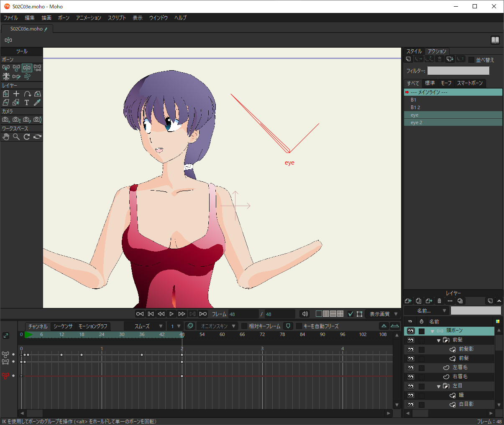504x425 pixels.
Task: Toggle the checked display option beside the view layout icons
Action: pos(350,314)
